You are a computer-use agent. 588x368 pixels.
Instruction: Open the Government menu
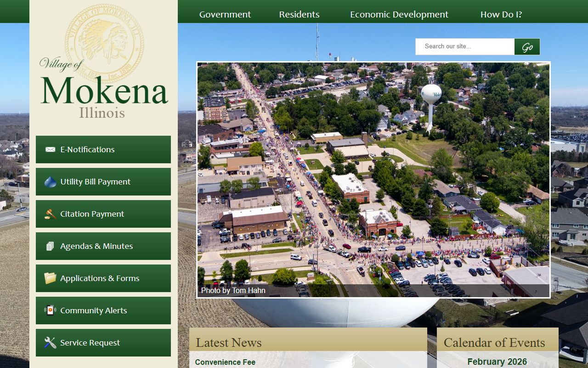click(x=225, y=14)
